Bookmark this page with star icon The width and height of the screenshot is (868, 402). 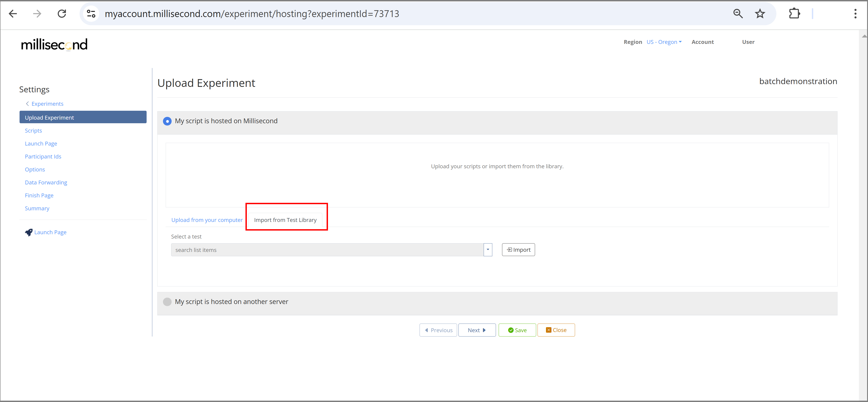coord(760,14)
